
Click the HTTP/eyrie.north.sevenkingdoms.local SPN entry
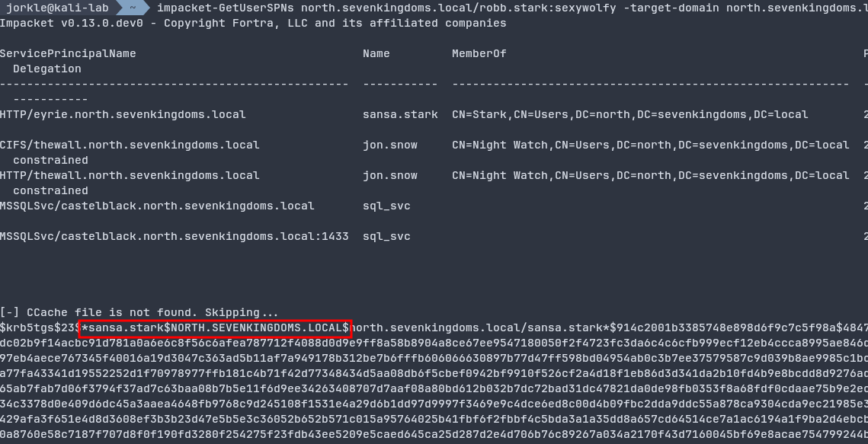(x=123, y=114)
